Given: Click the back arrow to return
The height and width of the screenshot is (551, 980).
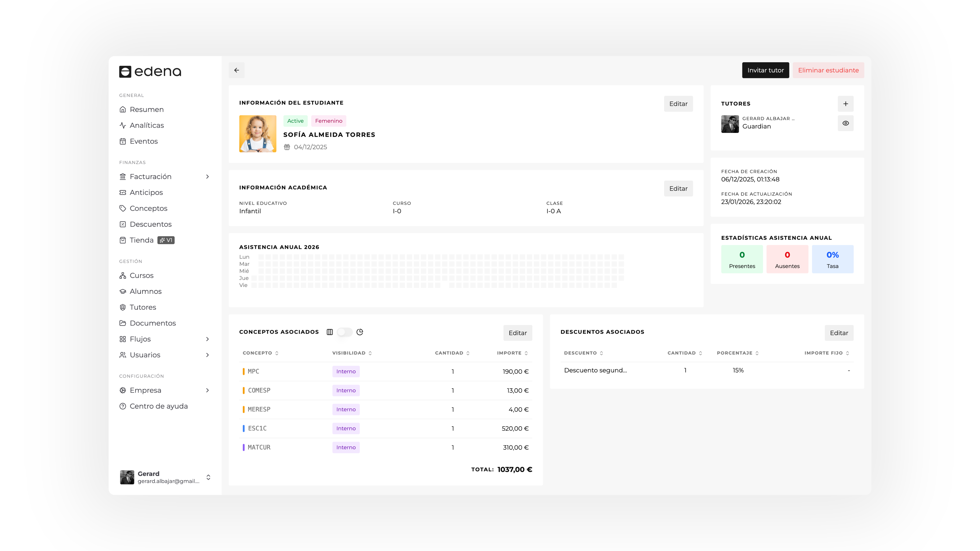Looking at the screenshot, I should pyautogui.click(x=237, y=70).
